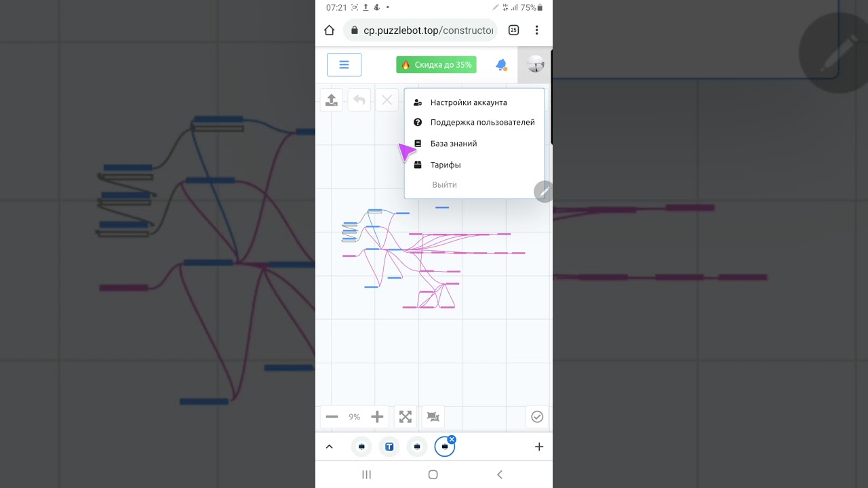The image size is (868, 488).
Task: Undo the last action with the arrow icon
Action: [359, 100]
